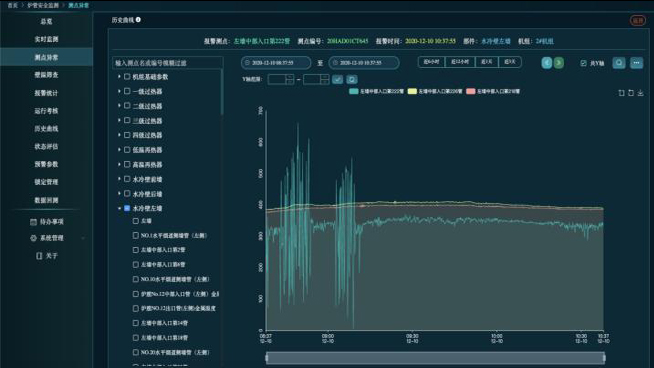Screen dimensions: 654x368
Task: Open the three-dots more options button
Action: click(636, 63)
